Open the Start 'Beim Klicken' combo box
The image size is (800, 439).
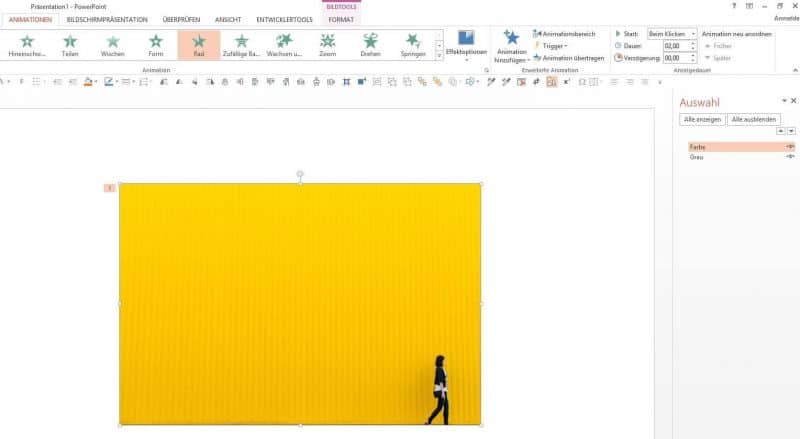671,34
